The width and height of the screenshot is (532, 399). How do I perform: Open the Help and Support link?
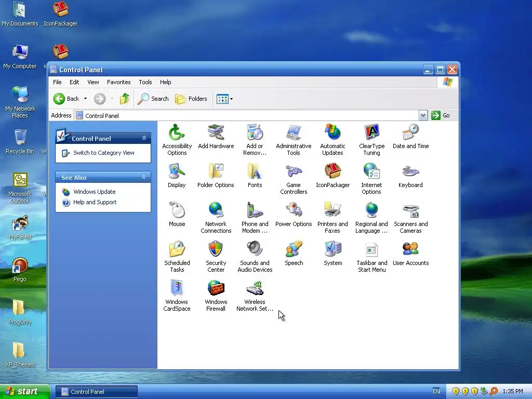[x=95, y=202]
